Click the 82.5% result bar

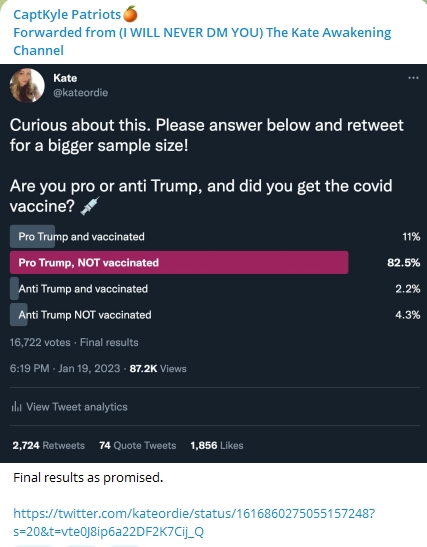179,262
